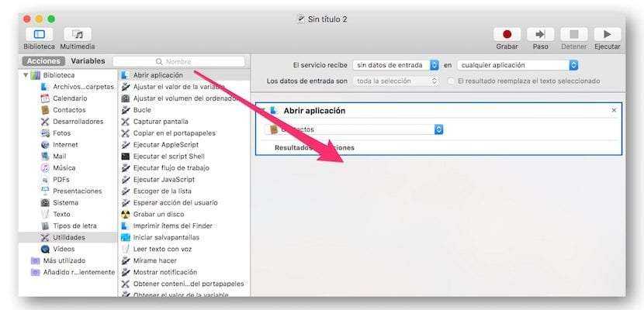Remove the Abrir aplicación action with X
Image resolution: width=644 pixels, height=310 pixels.
click(x=614, y=111)
